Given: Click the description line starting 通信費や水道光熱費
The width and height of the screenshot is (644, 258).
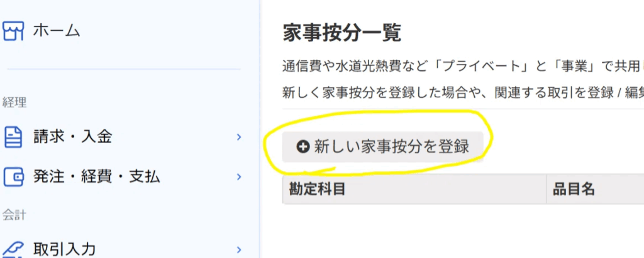Looking at the screenshot, I should tap(464, 67).
